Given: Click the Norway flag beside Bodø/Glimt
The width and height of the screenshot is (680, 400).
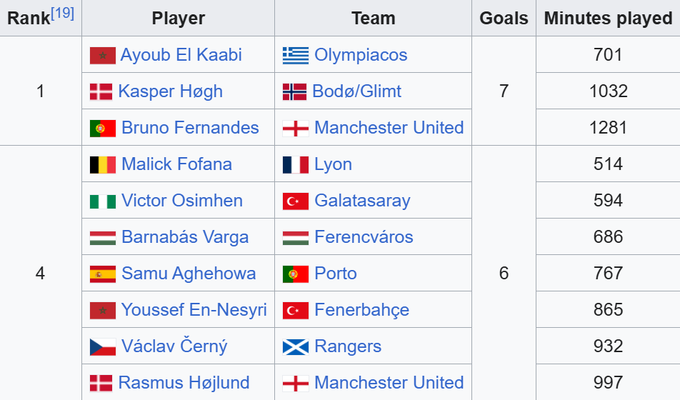Looking at the screenshot, I should click(x=294, y=92).
